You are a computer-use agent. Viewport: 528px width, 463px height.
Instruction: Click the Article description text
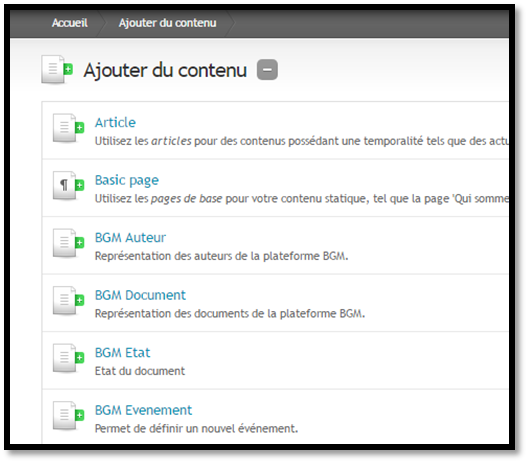(x=302, y=141)
